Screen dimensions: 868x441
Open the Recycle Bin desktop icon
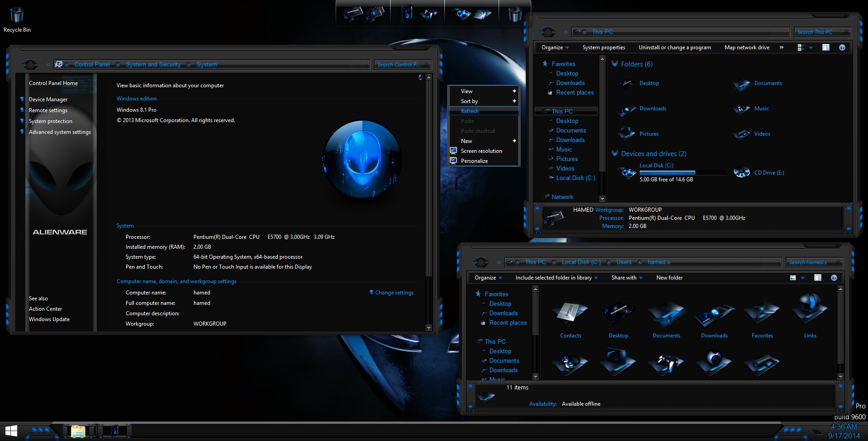pyautogui.click(x=17, y=16)
